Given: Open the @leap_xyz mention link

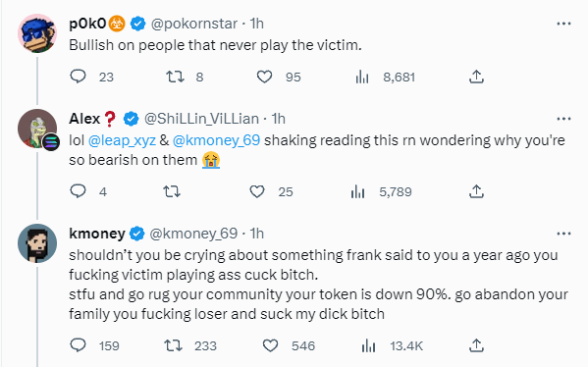Looking at the screenshot, I should 122,140.
